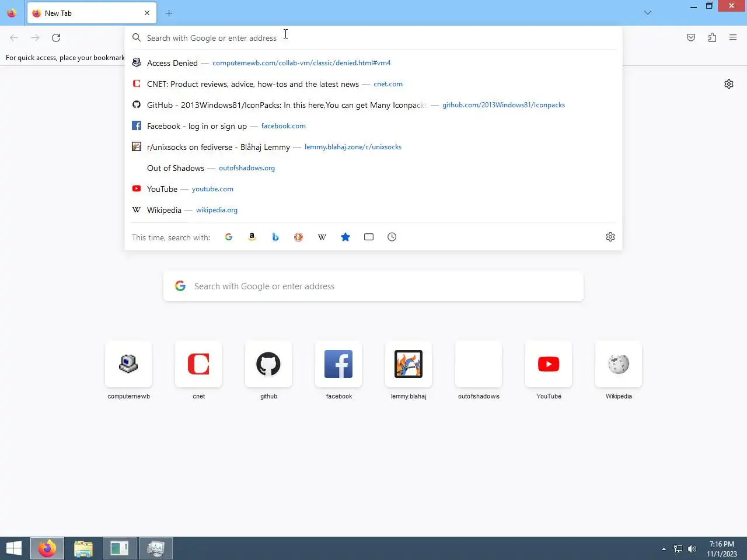Select r/unixsocks Blåhaj Lemmy suggestion
The height and width of the screenshot is (560, 747).
(x=373, y=147)
